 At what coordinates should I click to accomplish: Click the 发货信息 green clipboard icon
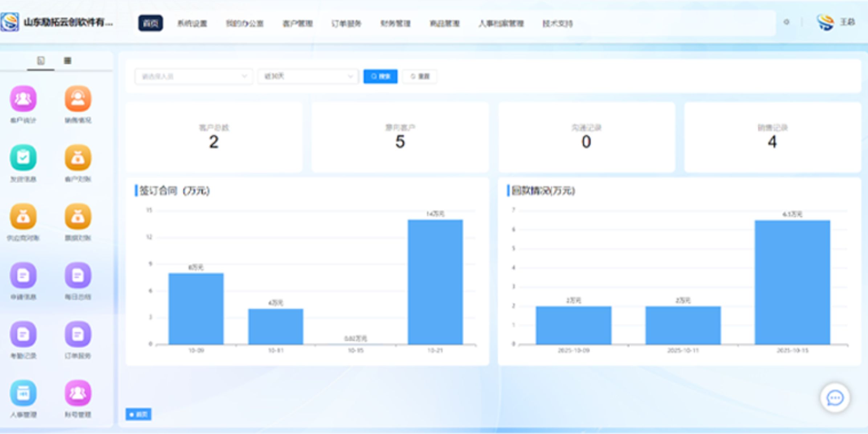click(x=23, y=158)
